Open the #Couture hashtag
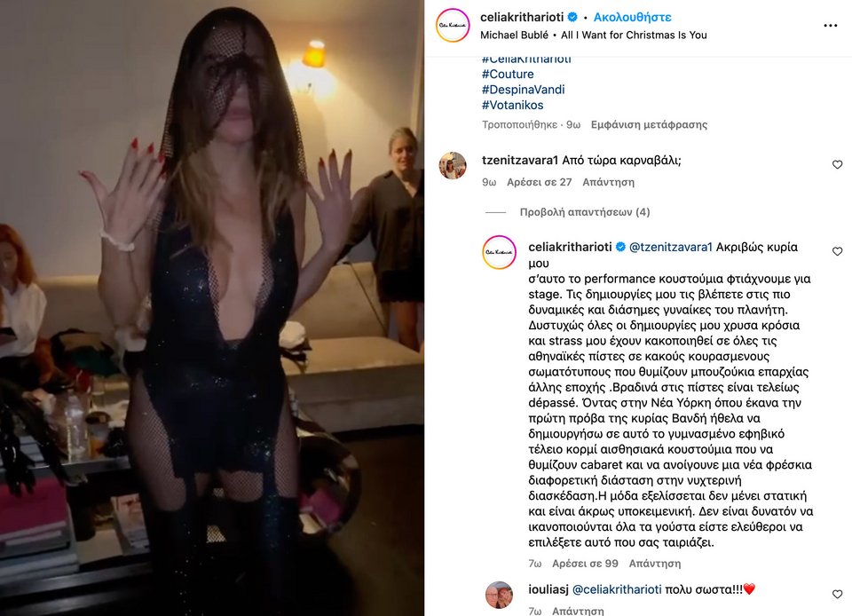 pos(508,74)
